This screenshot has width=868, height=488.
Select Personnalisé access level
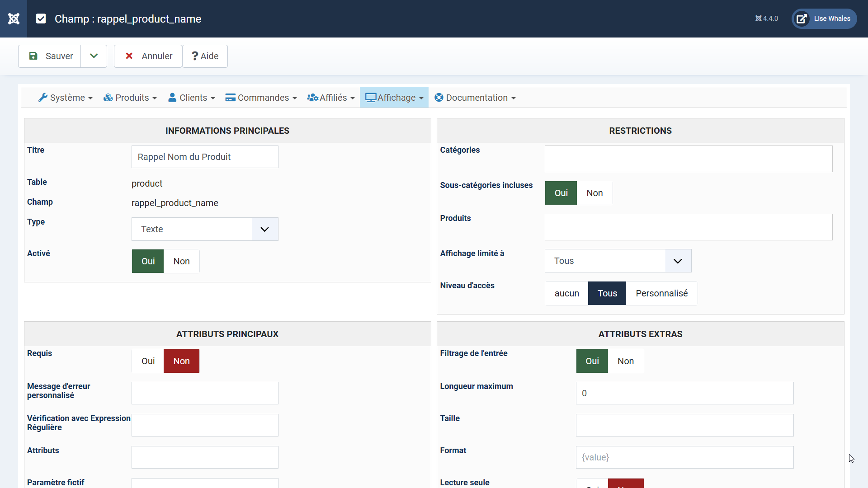(661, 293)
